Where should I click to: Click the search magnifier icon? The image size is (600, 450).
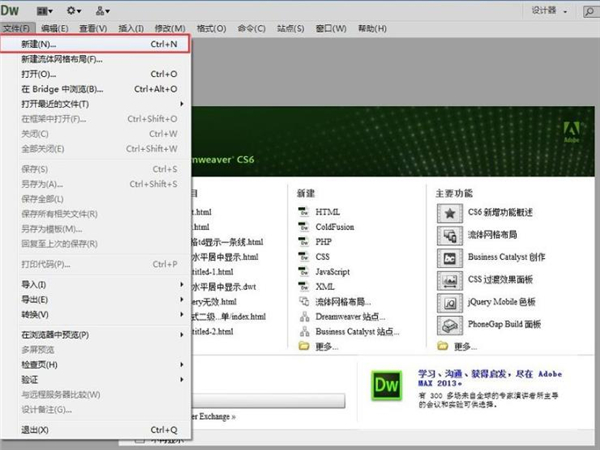pyautogui.click(x=589, y=11)
